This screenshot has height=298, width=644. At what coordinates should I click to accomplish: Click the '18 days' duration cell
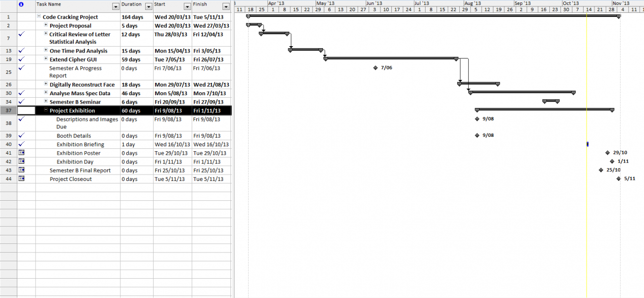coord(136,85)
